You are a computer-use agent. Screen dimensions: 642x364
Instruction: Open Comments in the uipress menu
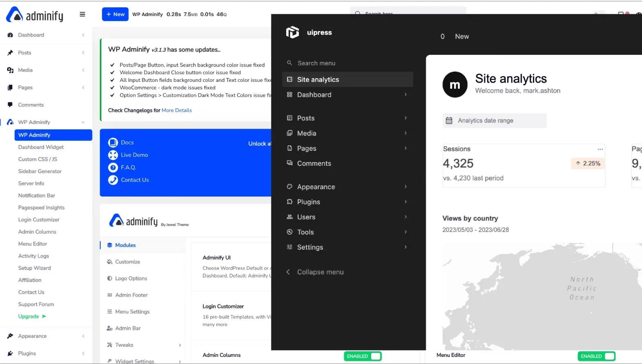point(348,163)
